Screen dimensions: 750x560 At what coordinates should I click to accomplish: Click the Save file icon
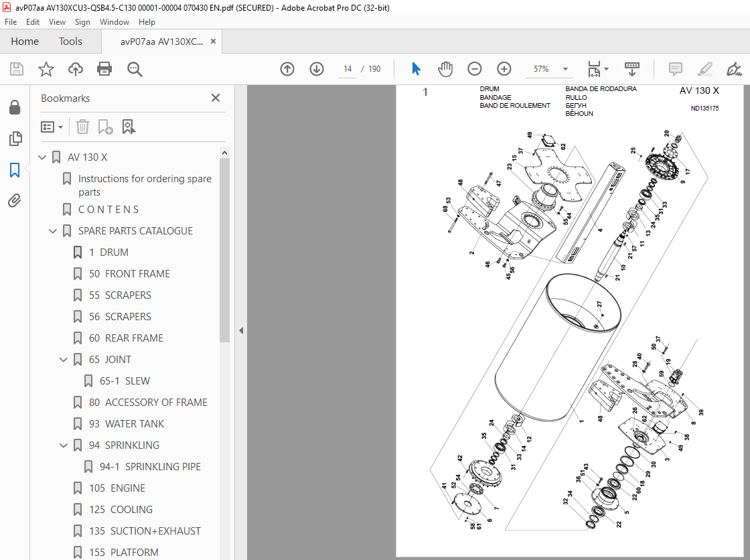click(17, 69)
